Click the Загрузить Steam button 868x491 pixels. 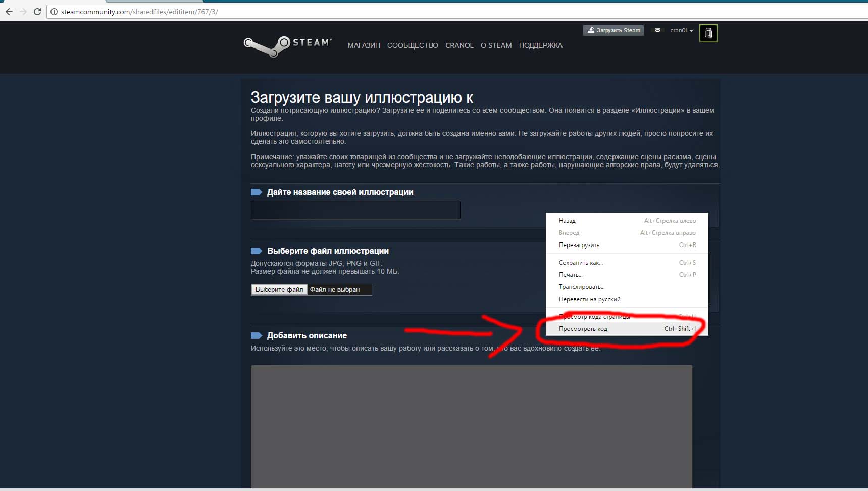614,30
